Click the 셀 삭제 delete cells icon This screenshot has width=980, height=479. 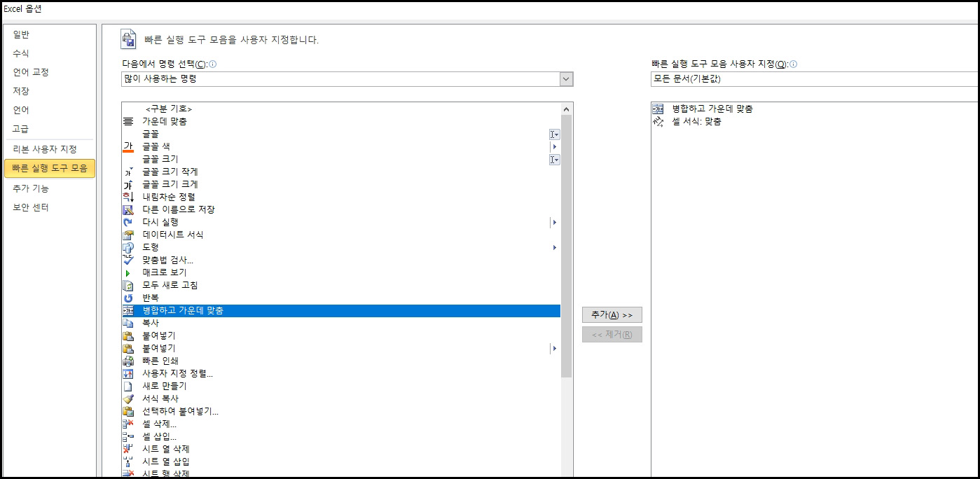pyautogui.click(x=128, y=424)
